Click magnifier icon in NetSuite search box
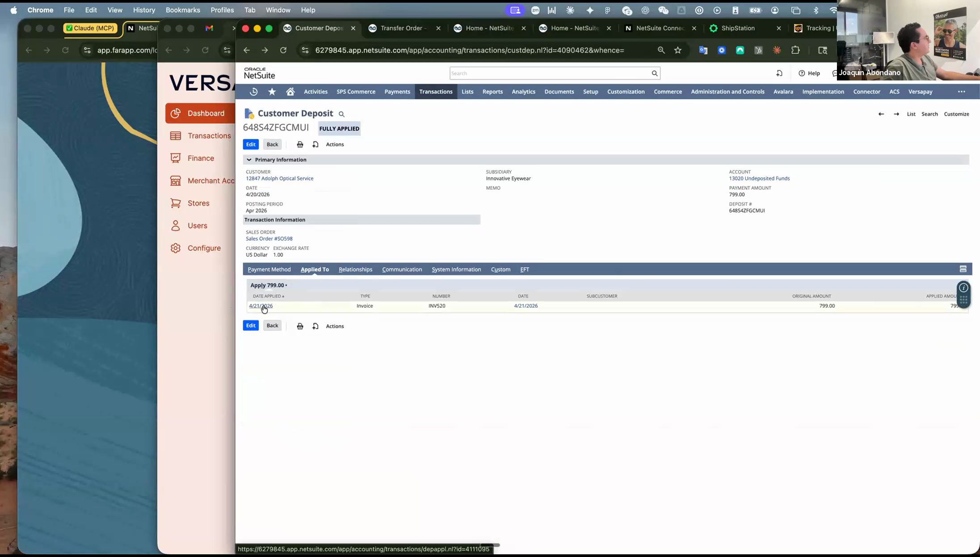 tap(655, 73)
